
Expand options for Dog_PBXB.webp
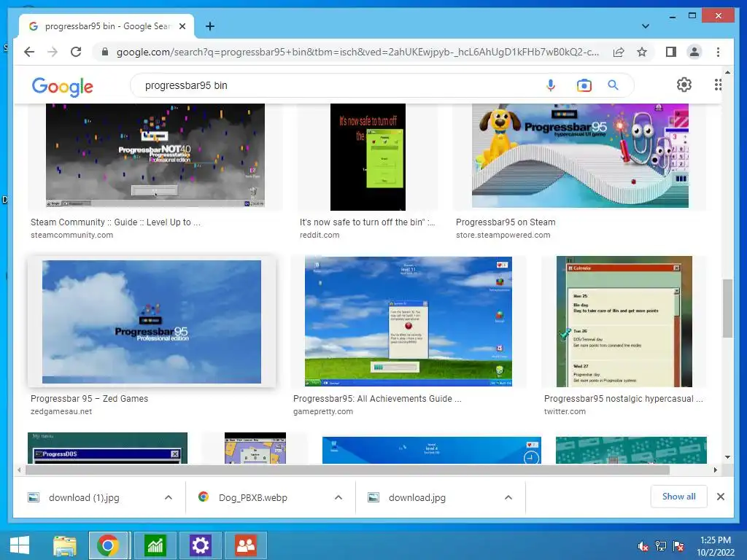(338, 497)
